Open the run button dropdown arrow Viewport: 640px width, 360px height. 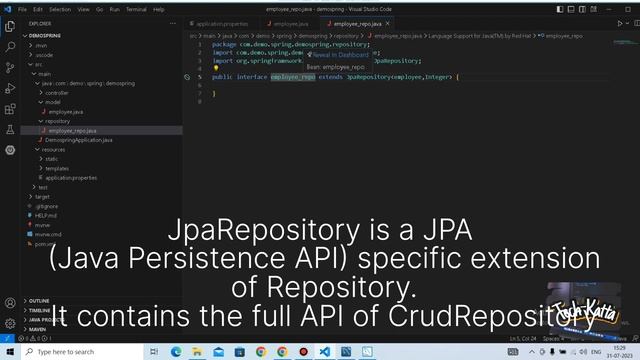[x=627, y=24]
